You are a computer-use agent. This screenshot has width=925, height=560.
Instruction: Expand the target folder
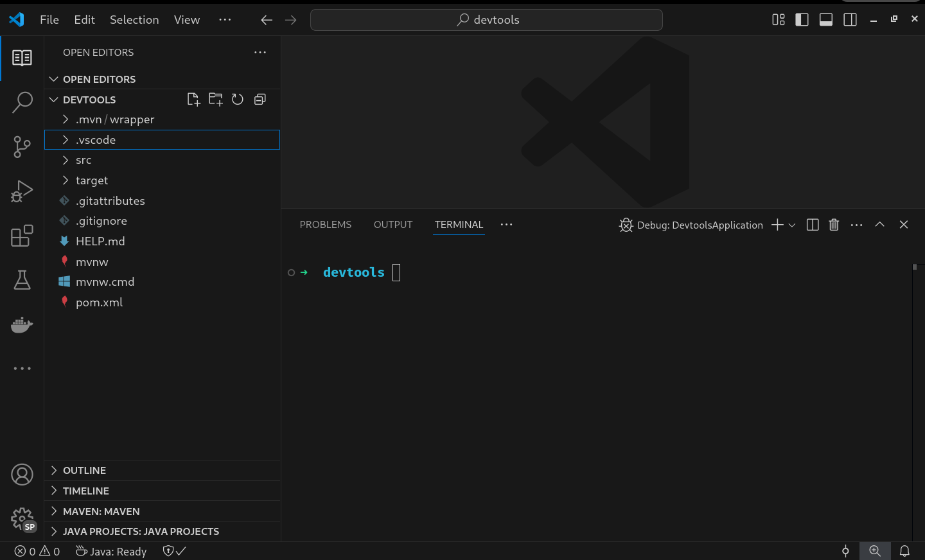[162, 180]
